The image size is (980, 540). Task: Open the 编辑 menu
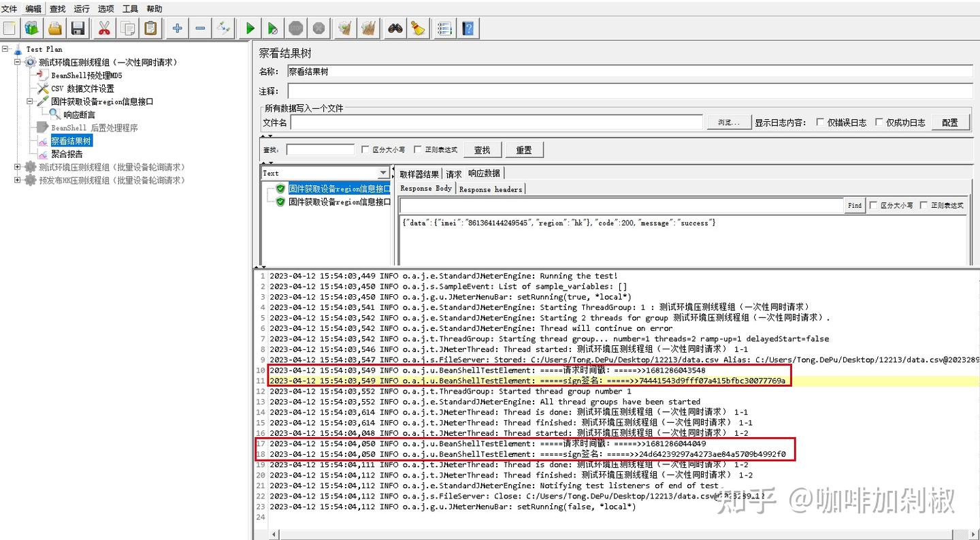33,9
